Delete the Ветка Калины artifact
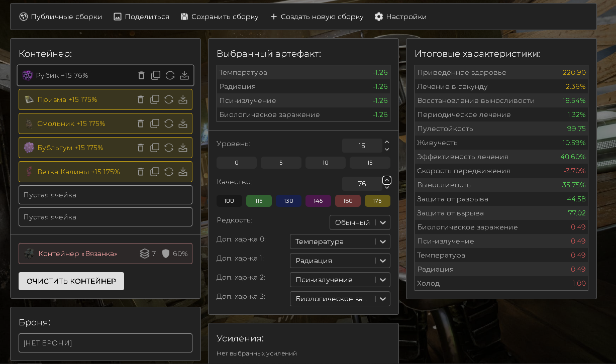This screenshot has height=364, width=616. (141, 172)
